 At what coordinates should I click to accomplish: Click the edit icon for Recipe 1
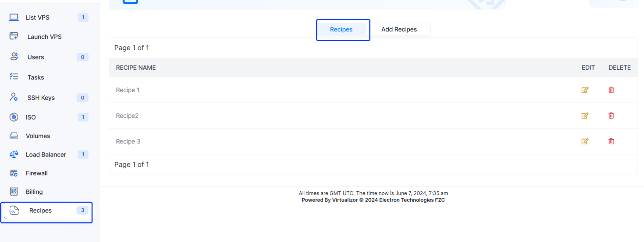(x=585, y=90)
